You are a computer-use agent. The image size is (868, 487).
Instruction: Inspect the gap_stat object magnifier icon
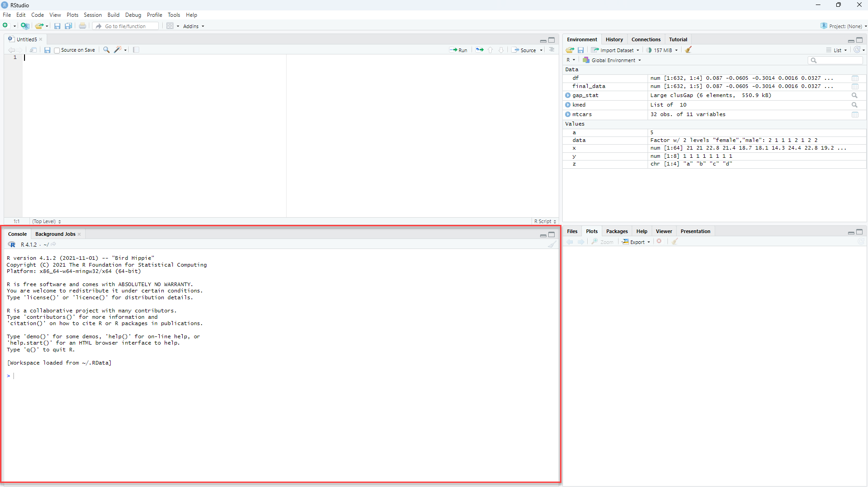[x=854, y=95]
